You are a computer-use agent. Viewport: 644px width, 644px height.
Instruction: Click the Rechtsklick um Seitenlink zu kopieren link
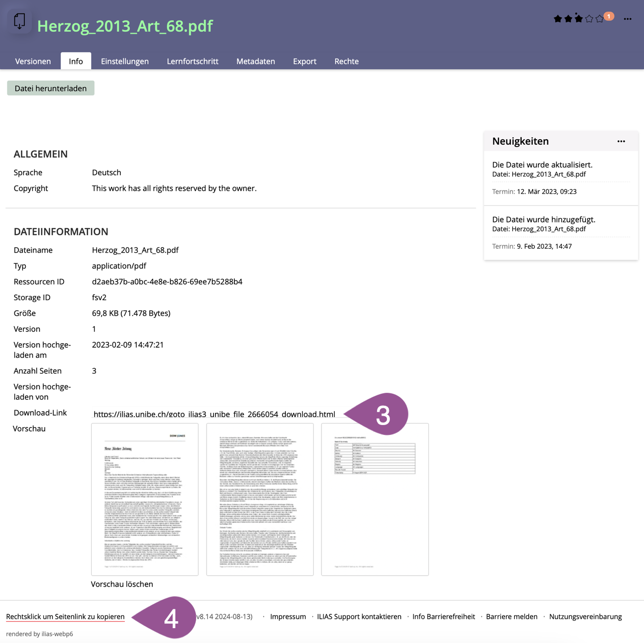point(65,617)
